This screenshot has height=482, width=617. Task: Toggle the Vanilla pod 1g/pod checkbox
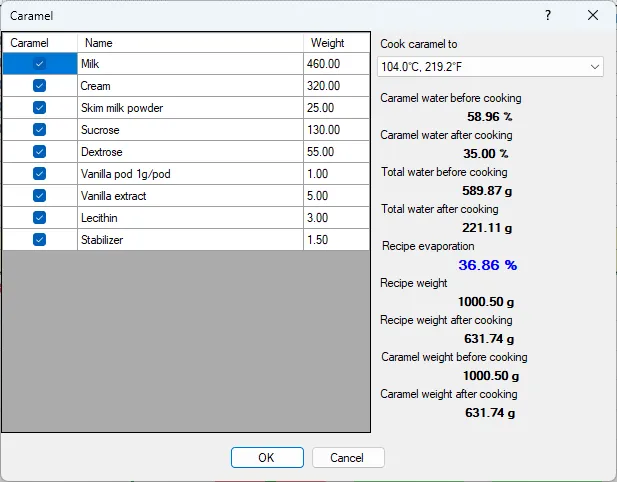click(39, 174)
